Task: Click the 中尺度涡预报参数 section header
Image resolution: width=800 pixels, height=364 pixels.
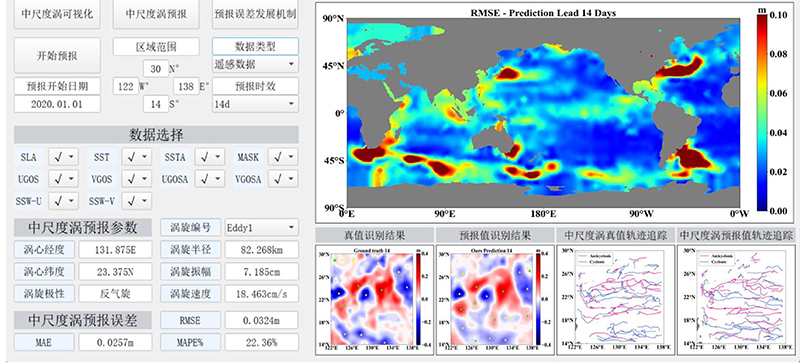Action: (83, 228)
